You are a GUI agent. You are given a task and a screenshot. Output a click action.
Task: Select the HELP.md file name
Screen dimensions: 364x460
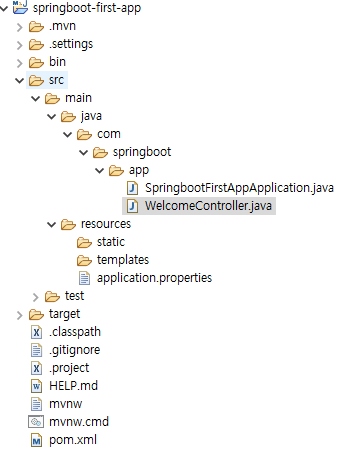(73, 386)
